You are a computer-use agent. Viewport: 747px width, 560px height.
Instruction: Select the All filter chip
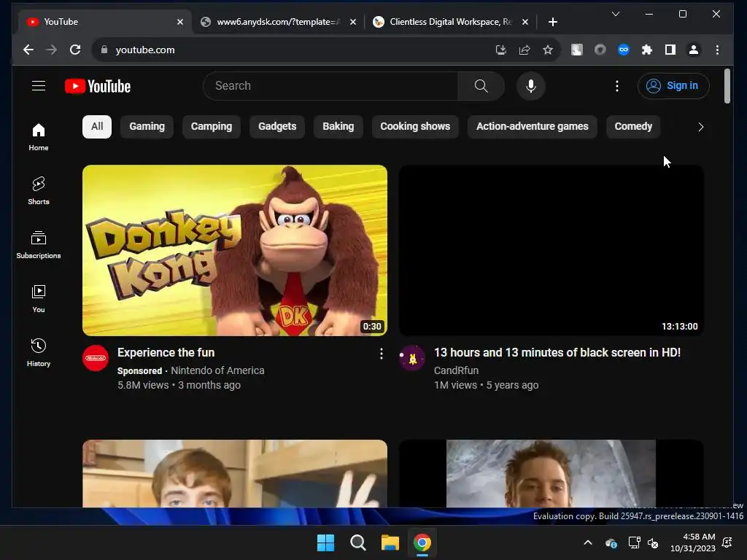(97, 127)
